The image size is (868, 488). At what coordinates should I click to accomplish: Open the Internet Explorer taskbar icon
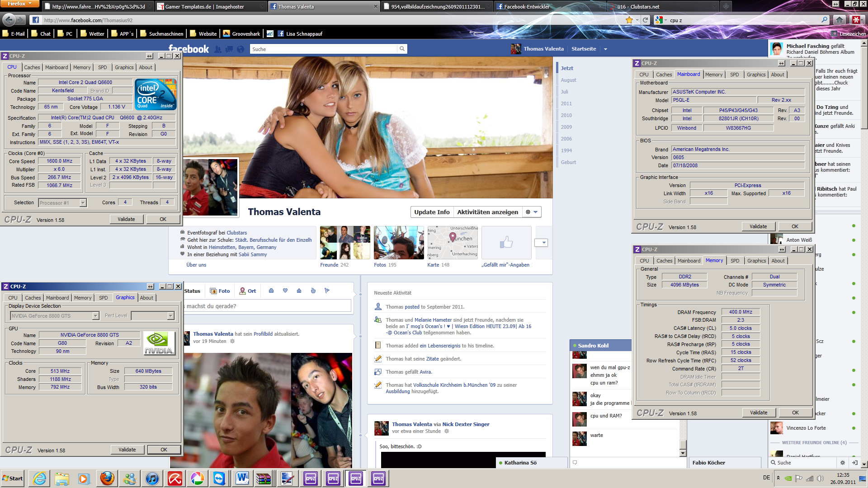pyautogui.click(x=40, y=478)
